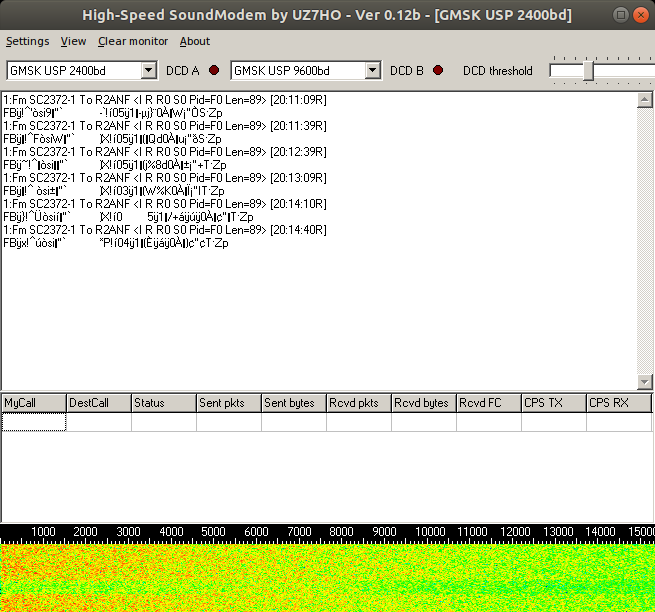Click the packet line timestamped 20:14:40R
The width and height of the screenshot is (655, 612).
[x=165, y=230]
